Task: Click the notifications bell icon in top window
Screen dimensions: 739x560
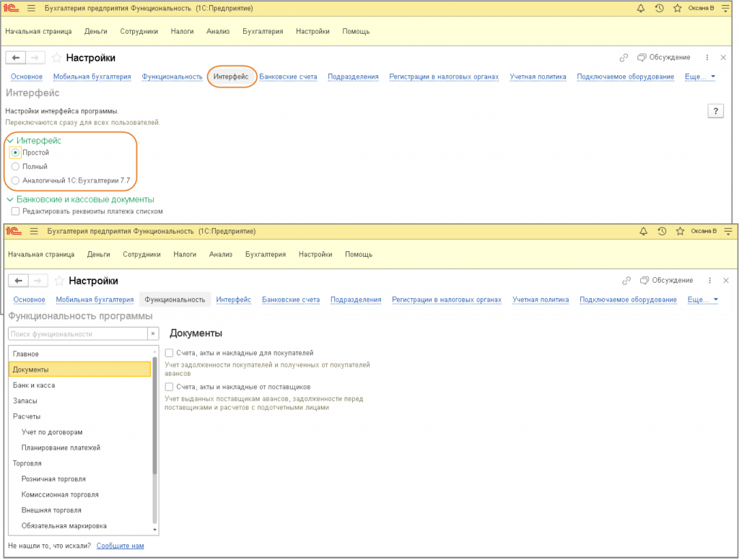Action: coord(640,9)
